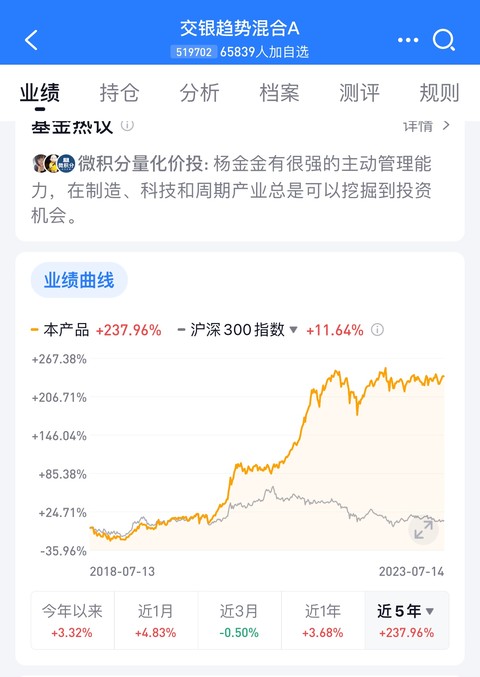Open the three-dots more options menu
480x677 pixels.
point(408,40)
